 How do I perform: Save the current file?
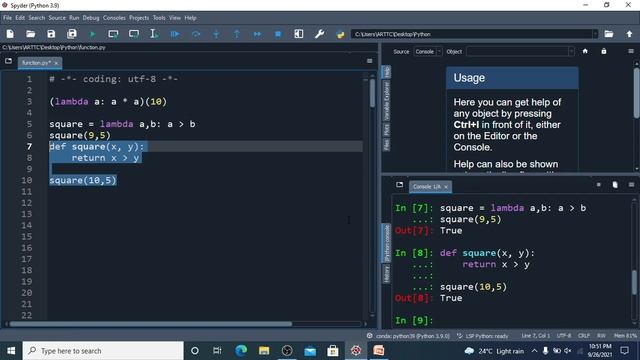coord(51,34)
